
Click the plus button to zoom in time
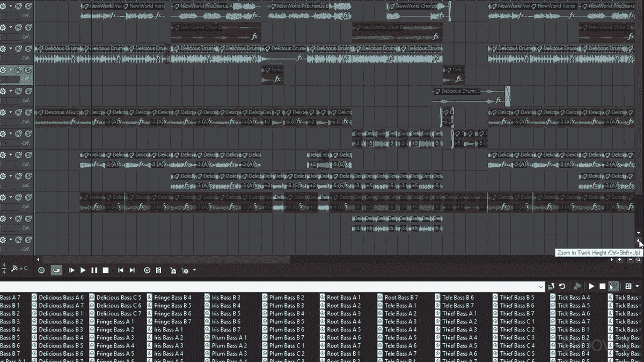click(x=620, y=260)
